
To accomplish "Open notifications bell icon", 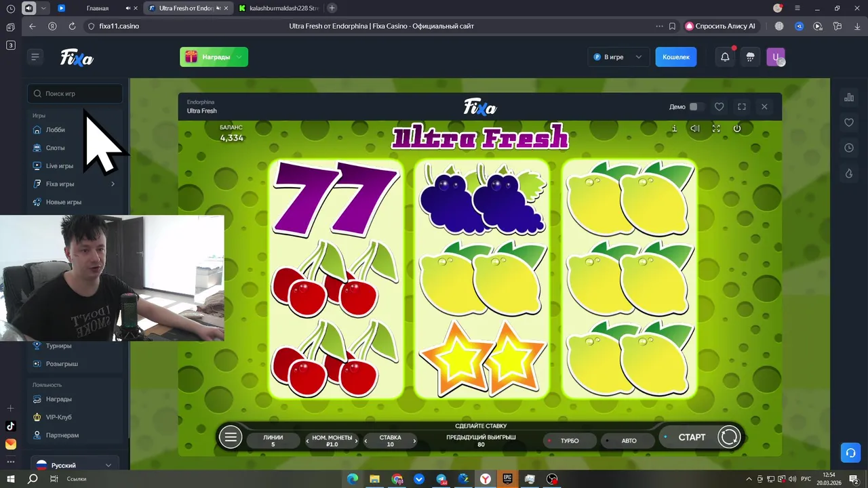I will click(725, 57).
